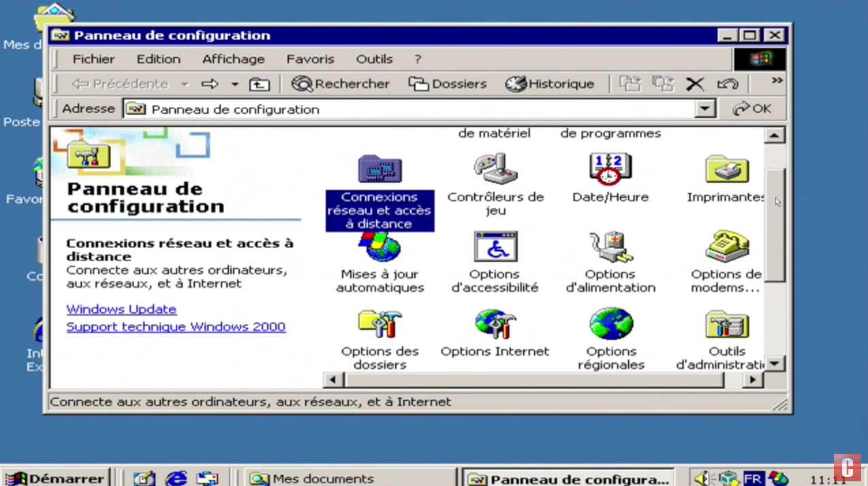This screenshot has height=486, width=868.
Task: Click the horizontal scrollbar thumb
Action: click(x=533, y=380)
